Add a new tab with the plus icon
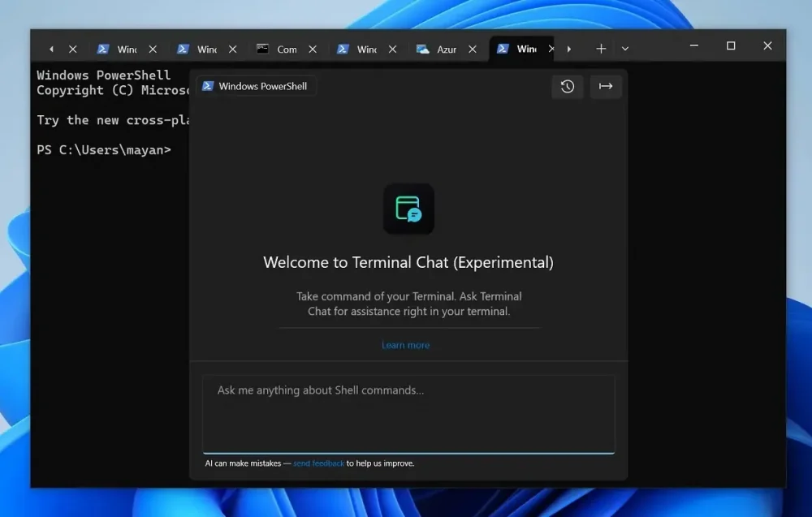The width and height of the screenshot is (812, 517). pos(601,49)
